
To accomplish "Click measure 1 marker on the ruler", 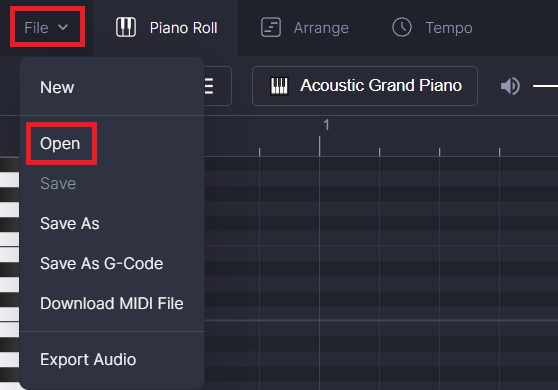I will click(326, 125).
